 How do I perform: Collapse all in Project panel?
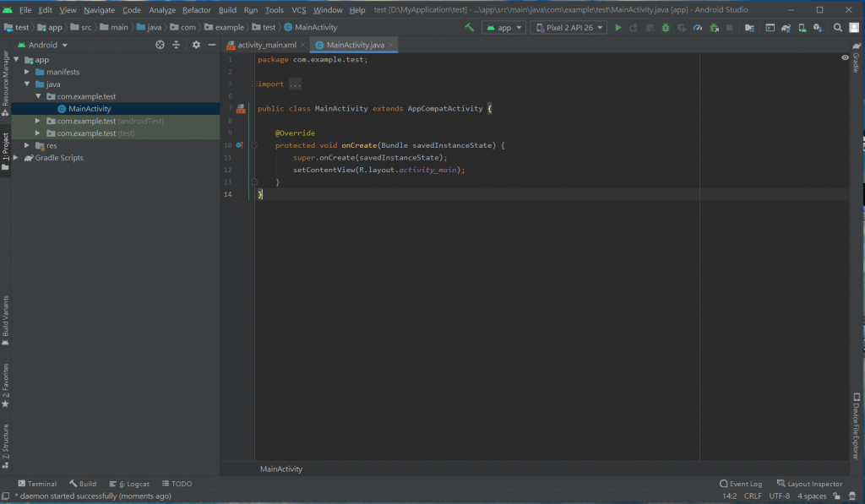point(176,45)
